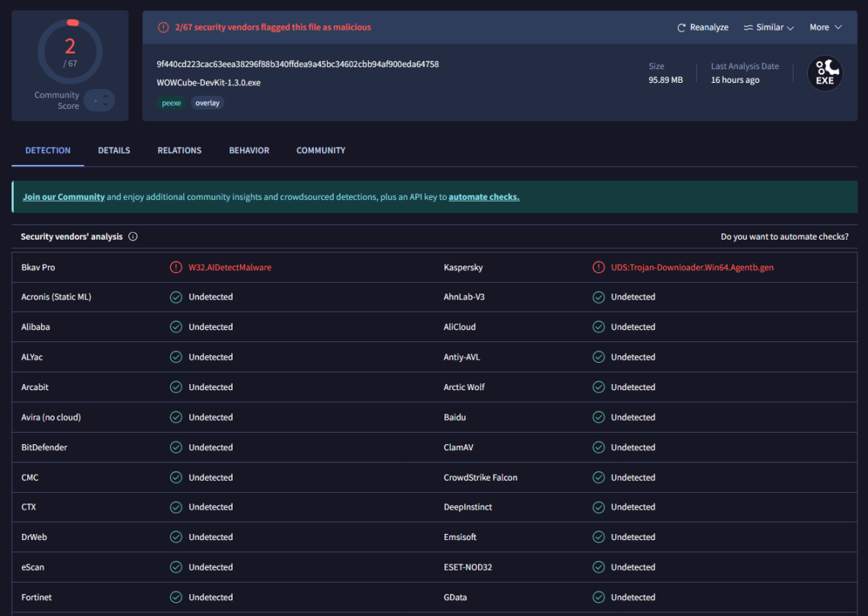Click the 95.89 MB size value
This screenshot has width=868, height=616.
point(665,80)
